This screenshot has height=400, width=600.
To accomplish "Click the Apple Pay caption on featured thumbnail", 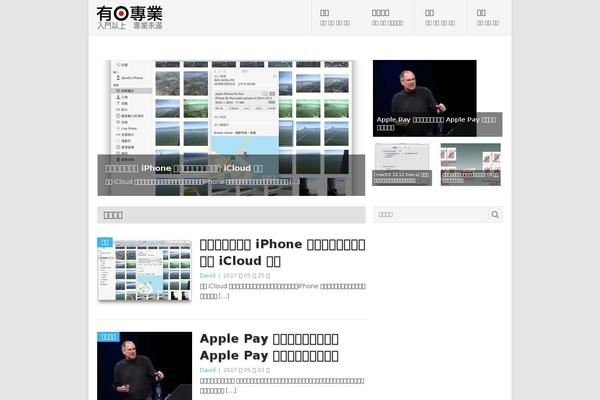I will [x=436, y=124].
